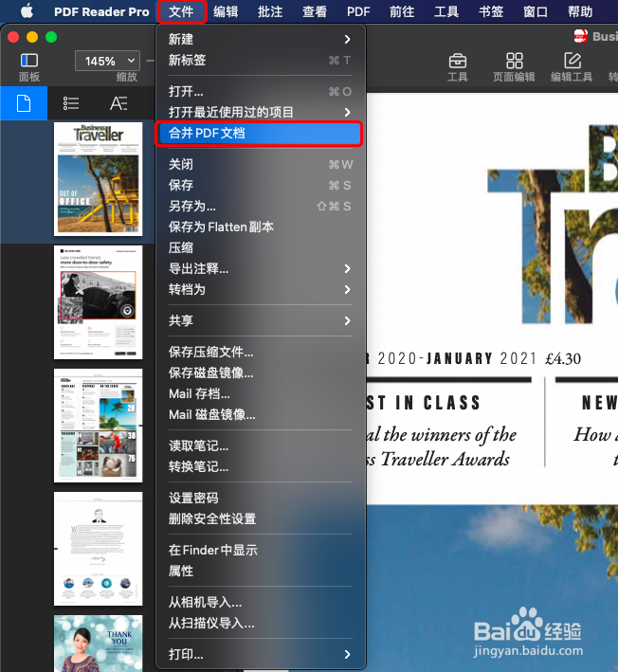Open the 查看 menu

pos(315,11)
